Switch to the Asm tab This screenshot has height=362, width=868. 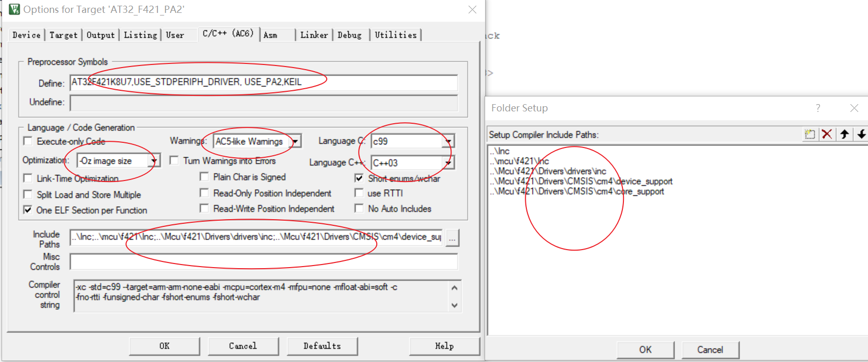270,35
